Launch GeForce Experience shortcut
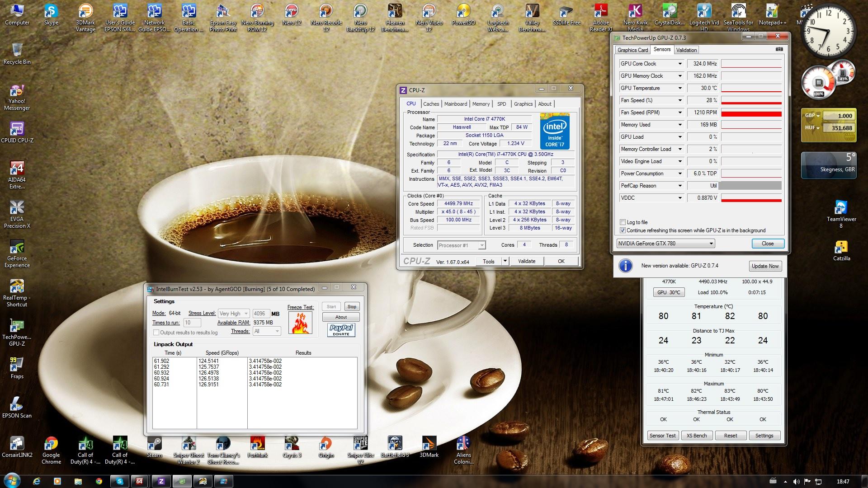 (17, 253)
